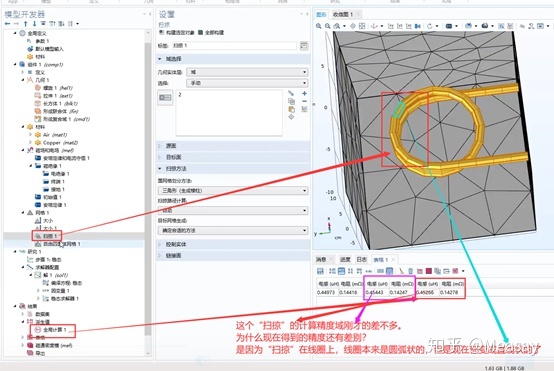554x371 pixels.
Task: Open the selection dropdown set to manual
Action: [247, 83]
